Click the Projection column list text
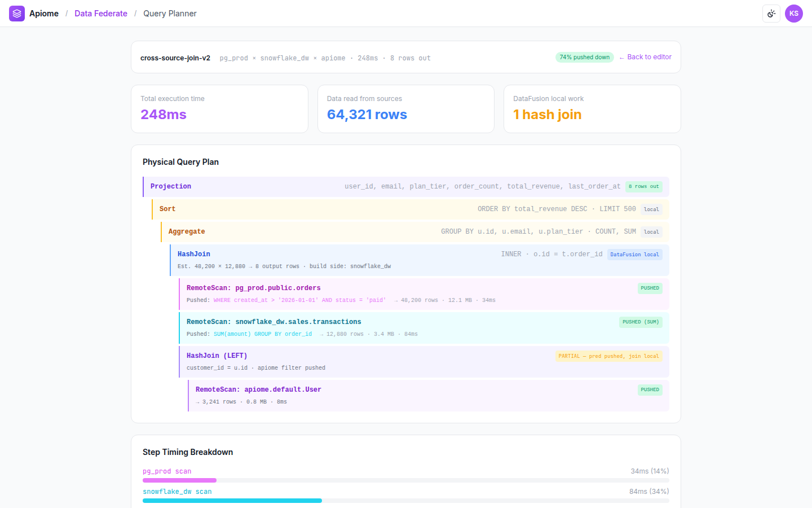 (483, 186)
